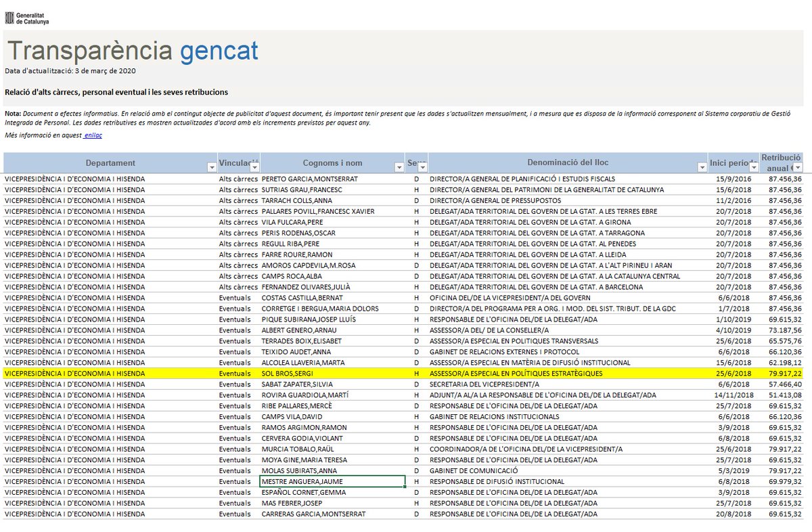Select salary cell 65.575,76
The height and width of the screenshot is (532, 812).
point(785,341)
